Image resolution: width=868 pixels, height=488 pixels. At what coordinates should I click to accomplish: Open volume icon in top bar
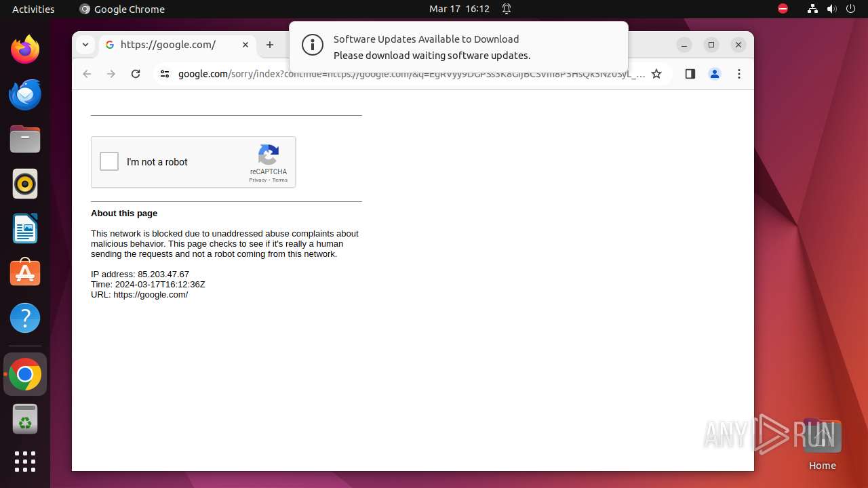831,9
